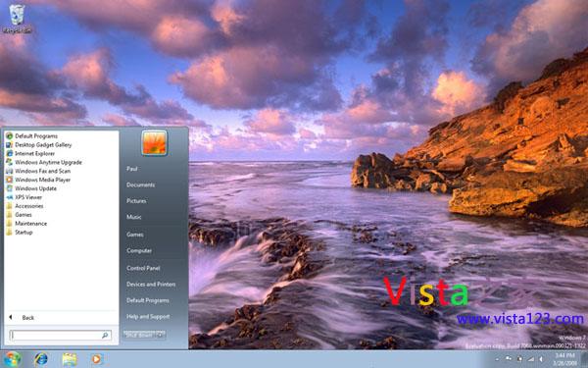Click the clock in the taskbar

(x=564, y=359)
